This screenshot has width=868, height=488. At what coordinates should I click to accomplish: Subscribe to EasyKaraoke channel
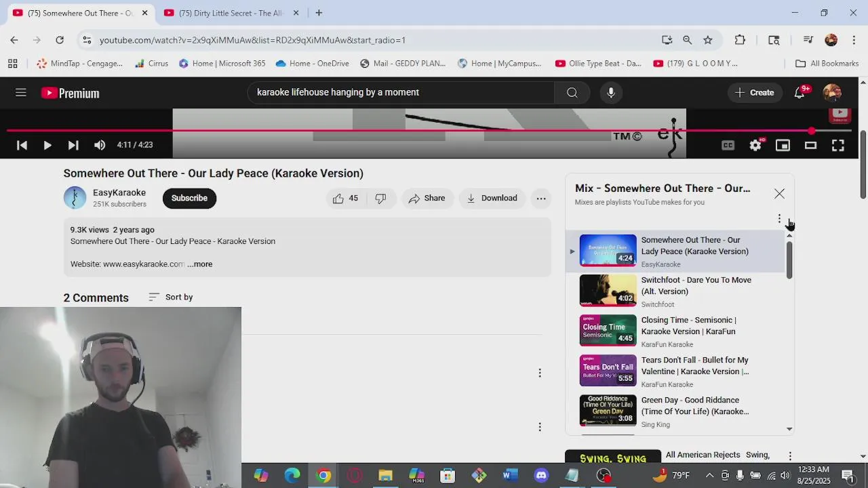pos(189,198)
